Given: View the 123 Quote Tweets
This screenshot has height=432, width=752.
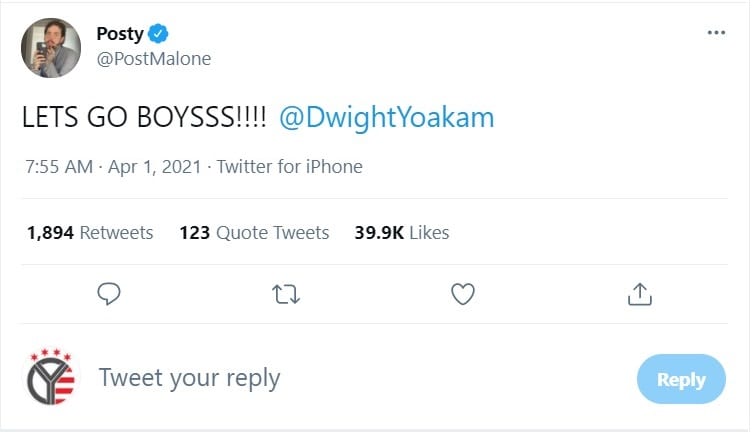Looking at the screenshot, I should pyautogui.click(x=254, y=233).
